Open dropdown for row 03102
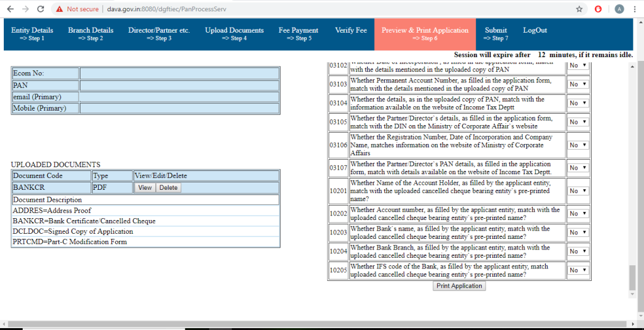644x330 pixels. [578, 65]
